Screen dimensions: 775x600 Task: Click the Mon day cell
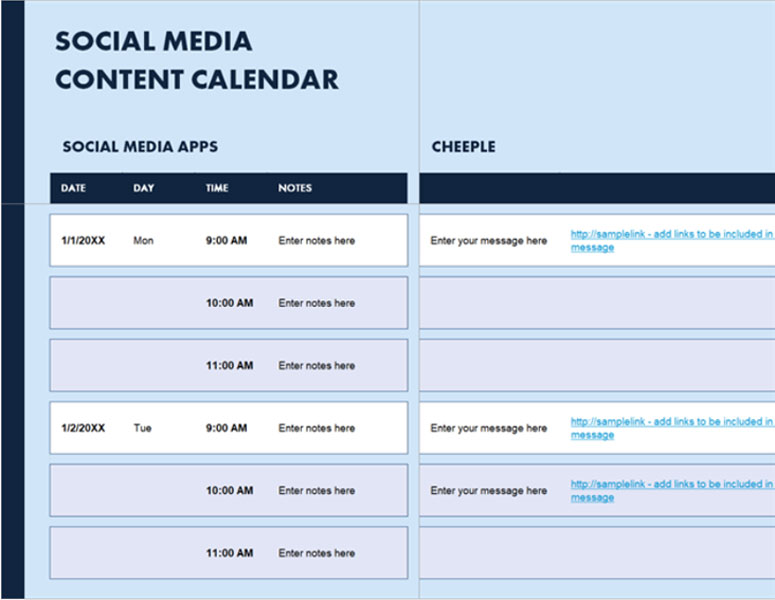pos(143,241)
